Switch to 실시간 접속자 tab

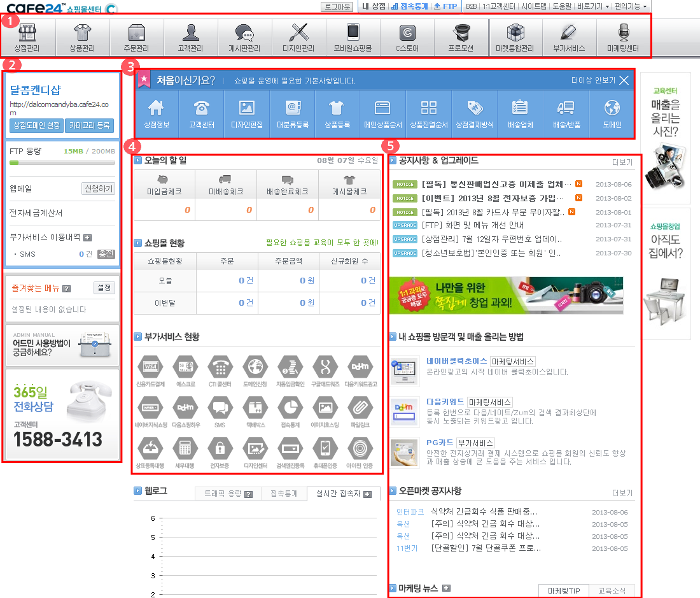pos(344,494)
